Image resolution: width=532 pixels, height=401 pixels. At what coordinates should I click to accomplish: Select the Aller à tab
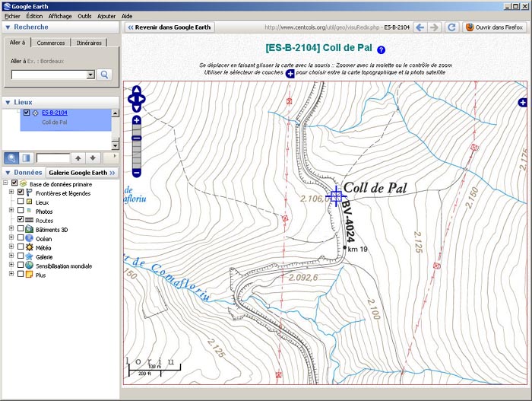coord(17,43)
